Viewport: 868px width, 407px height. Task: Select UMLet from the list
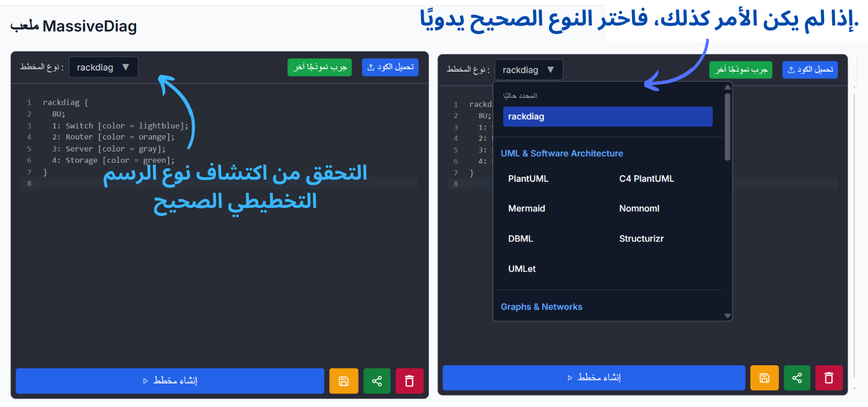point(522,269)
